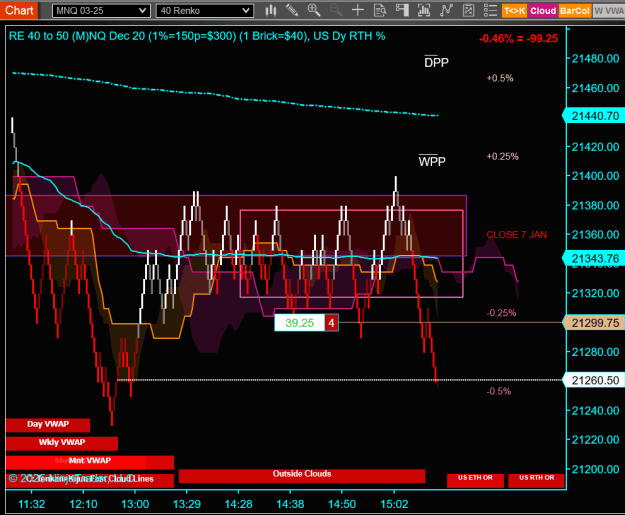Viewport: 625px width, 515px height.
Task: Open the Properties list icon
Action: (x=490, y=10)
